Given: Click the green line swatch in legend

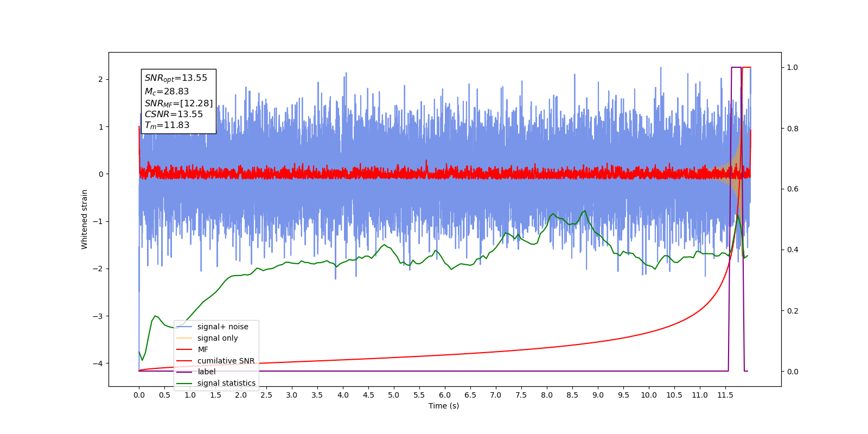Looking at the screenshot, I should [x=184, y=383].
